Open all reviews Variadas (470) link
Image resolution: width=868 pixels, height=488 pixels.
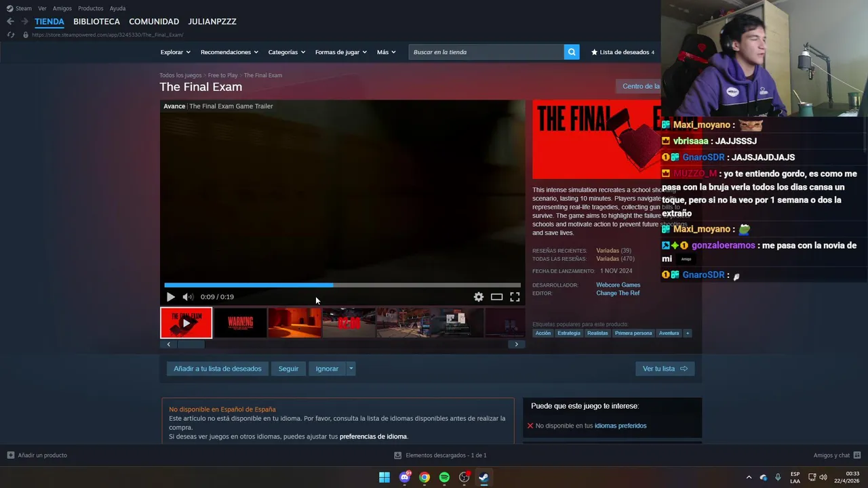[x=615, y=259]
